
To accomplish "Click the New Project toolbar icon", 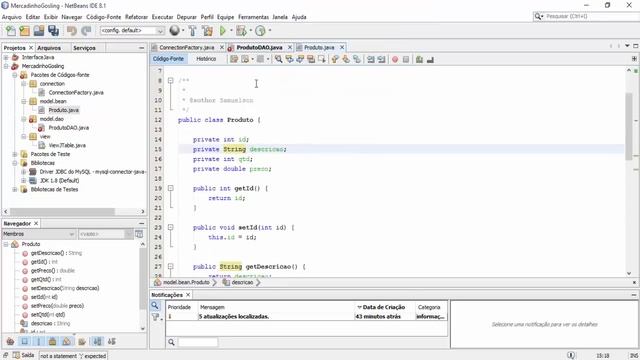I will coord(25,31).
